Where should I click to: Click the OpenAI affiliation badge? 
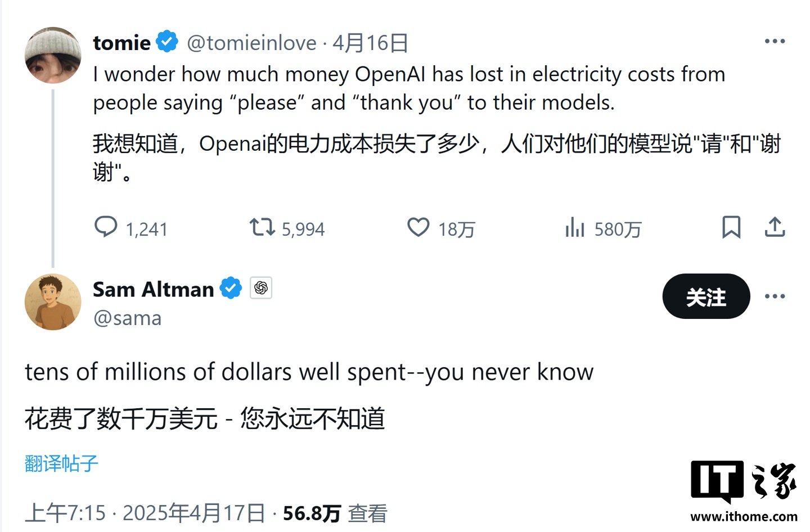261,288
